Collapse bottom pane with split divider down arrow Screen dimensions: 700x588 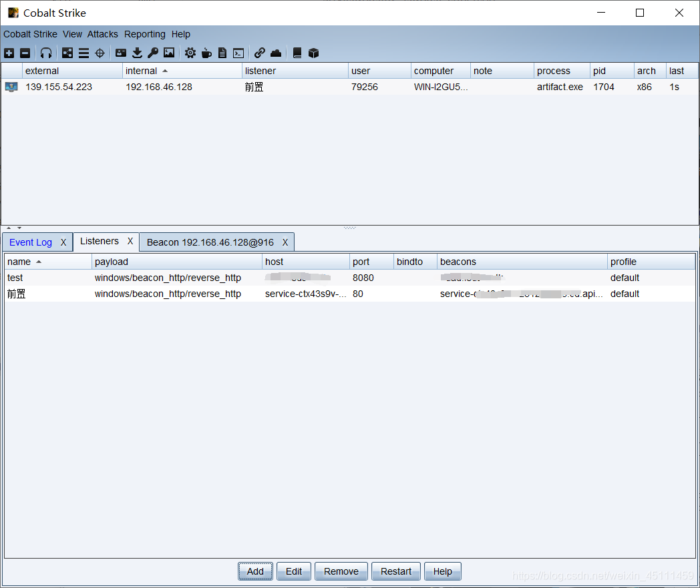19,228
